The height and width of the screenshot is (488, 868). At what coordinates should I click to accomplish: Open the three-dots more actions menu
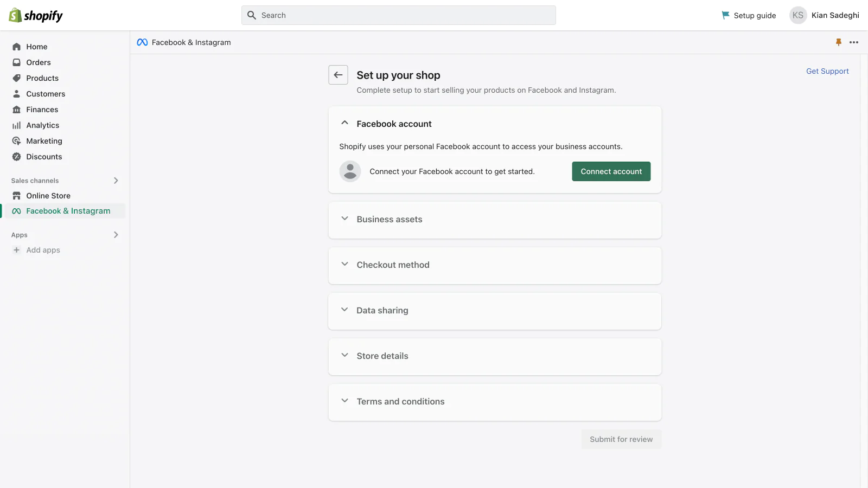[854, 42]
